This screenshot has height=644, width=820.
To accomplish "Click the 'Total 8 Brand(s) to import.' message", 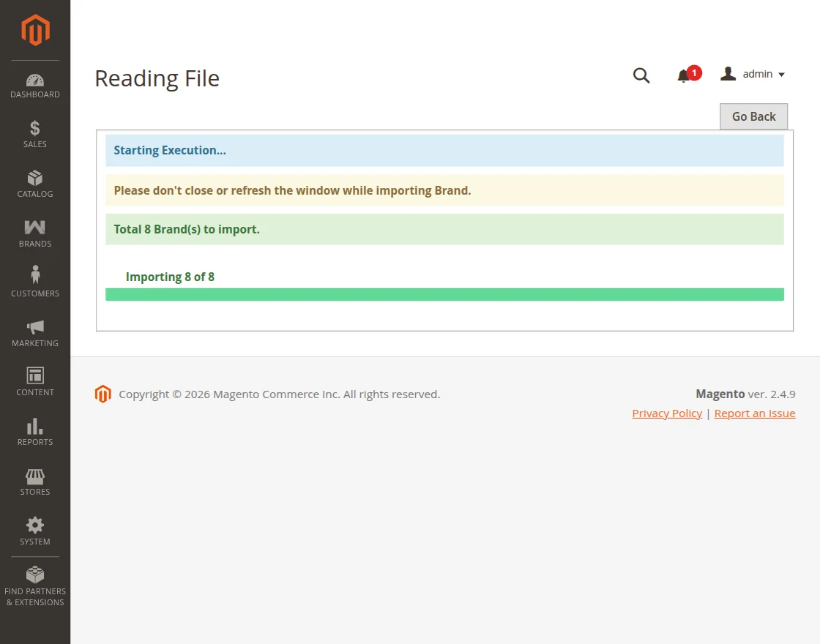I will pyautogui.click(x=444, y=230).
